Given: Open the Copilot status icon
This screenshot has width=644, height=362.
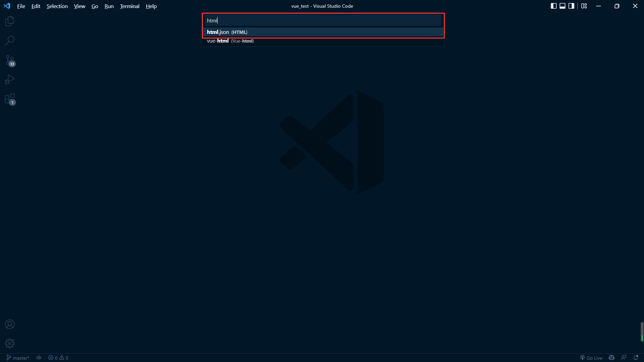Looking at the screenshot, I should tap(611, 358).
